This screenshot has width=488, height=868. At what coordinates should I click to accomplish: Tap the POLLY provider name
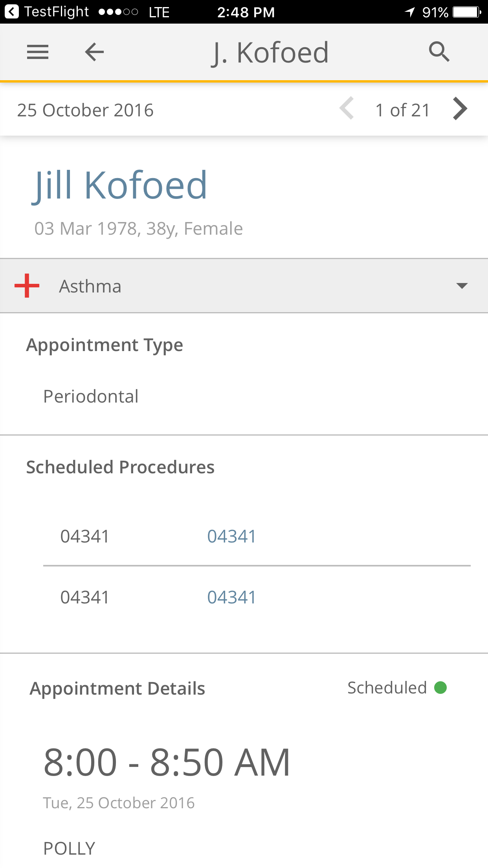(69, 848)
